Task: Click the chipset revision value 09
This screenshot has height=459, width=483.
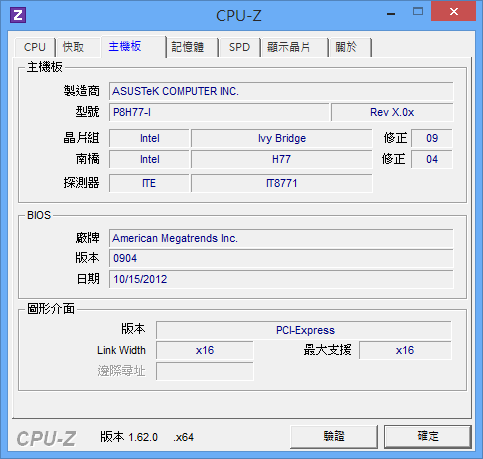Action: pyautogui.click(x=432, y=138)
